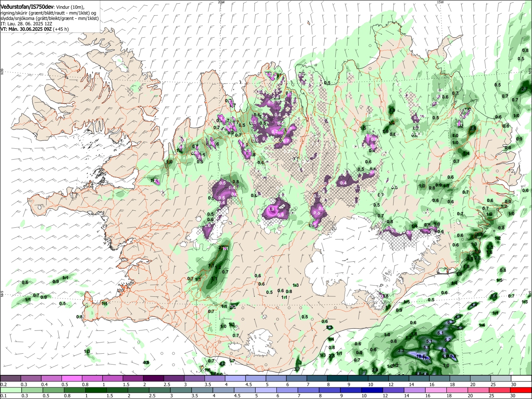Click the 3.3 precipitation value on the map
The image size is (532, 399).
click(x=401, y=351)
